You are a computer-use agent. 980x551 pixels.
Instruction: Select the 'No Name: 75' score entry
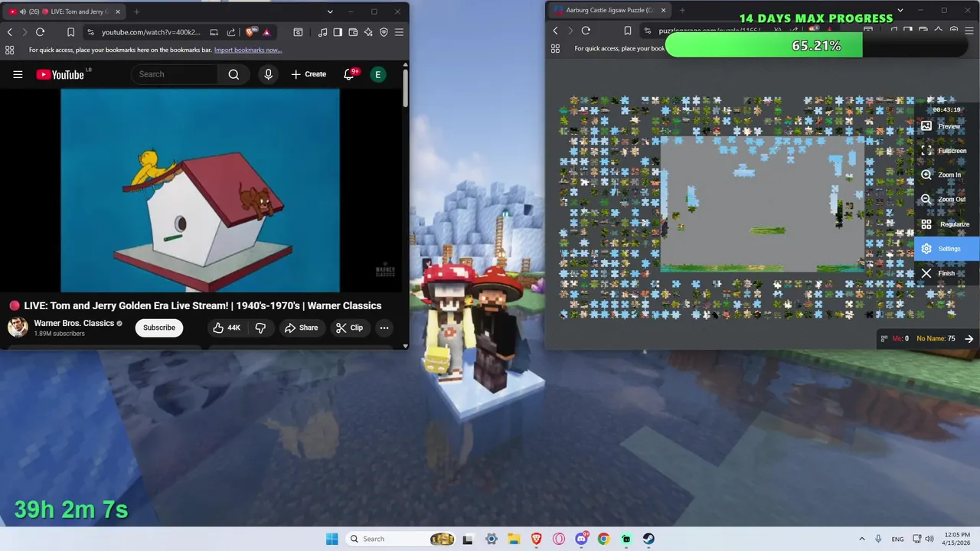(x=936, y=338)
